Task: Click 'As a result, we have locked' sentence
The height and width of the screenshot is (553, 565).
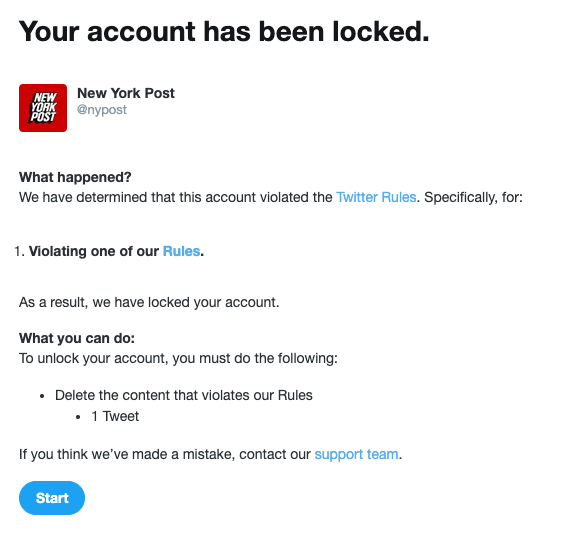Action: (x=149, y=303)
